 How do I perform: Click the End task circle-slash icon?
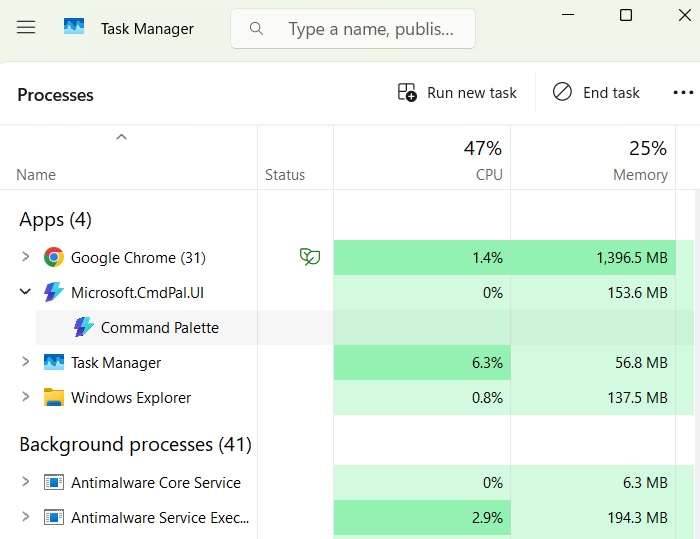point(562,92)
